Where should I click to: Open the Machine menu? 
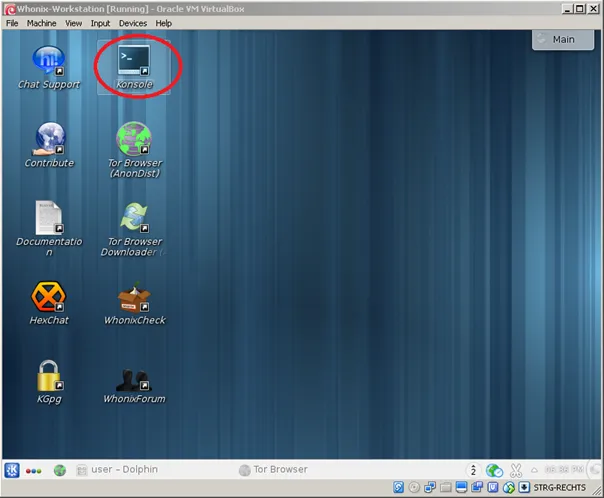[42, 23]
